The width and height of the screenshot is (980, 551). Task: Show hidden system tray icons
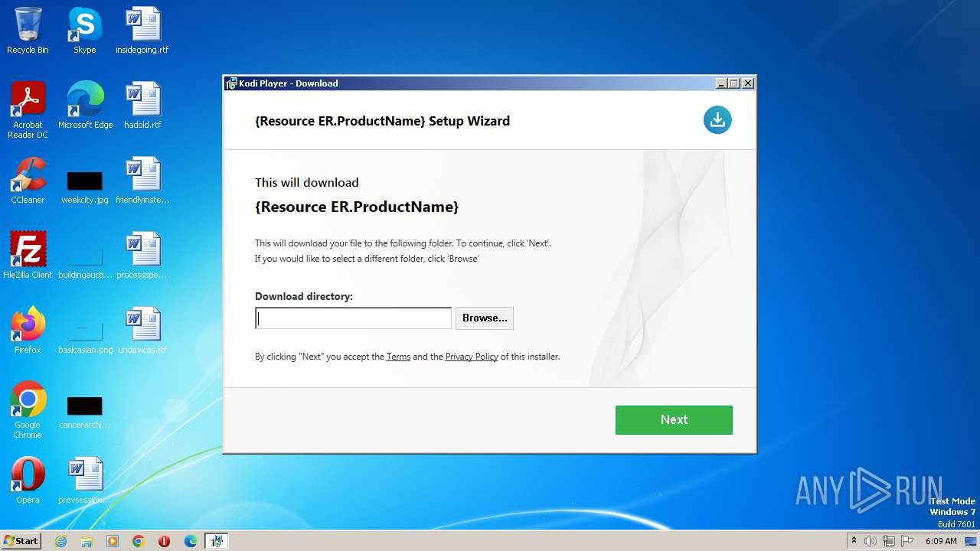(x=854, y=541)
